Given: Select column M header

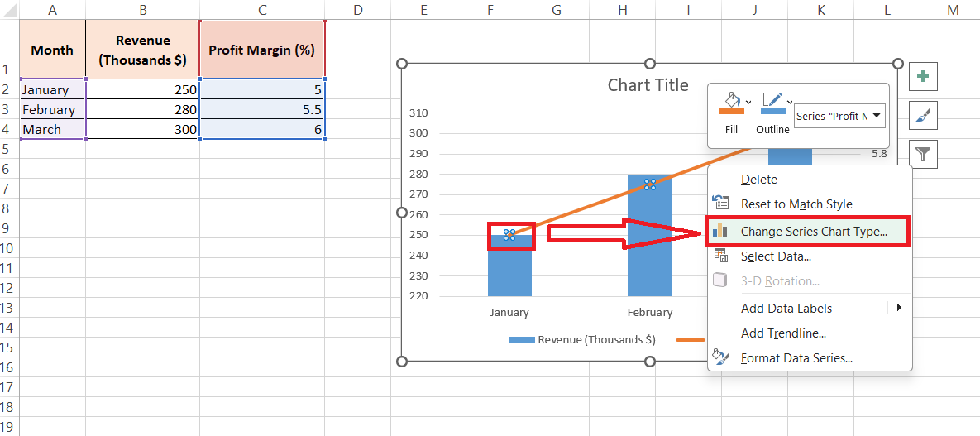Looking at the screenshot, I should (952, 9).
